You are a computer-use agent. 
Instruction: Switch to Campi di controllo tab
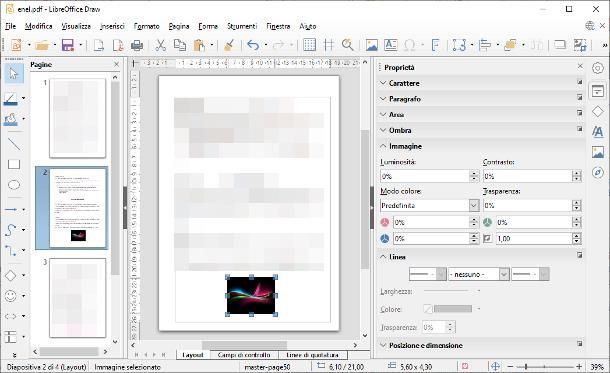coord(244,355)
